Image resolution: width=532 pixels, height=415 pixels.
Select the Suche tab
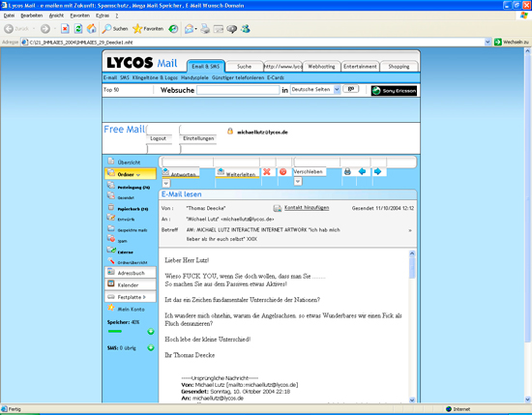tap(245, 67)
